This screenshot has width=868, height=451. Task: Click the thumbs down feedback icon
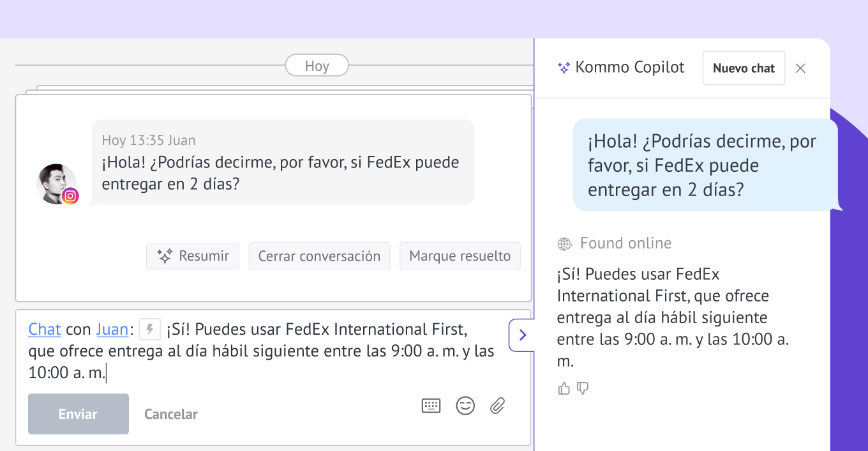582,388
